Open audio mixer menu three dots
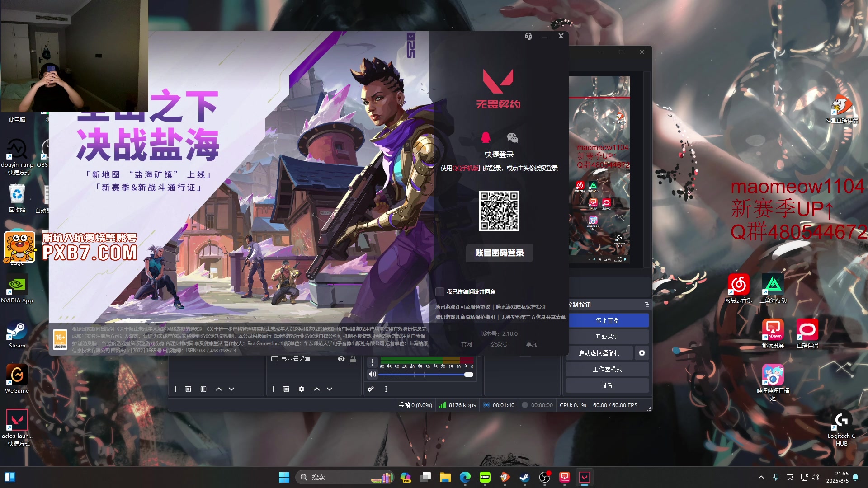 [386, 389]
